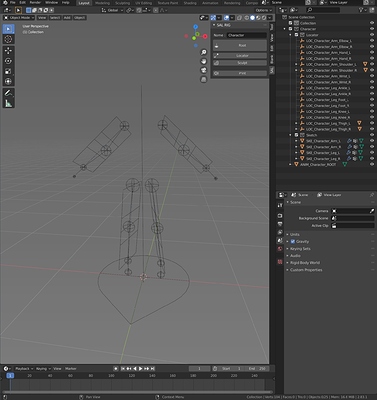Click the Blender logo menu icon
This screenshot has width=377, height=400.
click(4, 3)
